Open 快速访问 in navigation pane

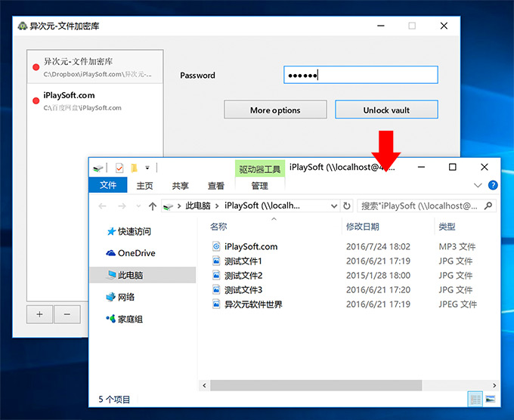[x=129, y=231]
